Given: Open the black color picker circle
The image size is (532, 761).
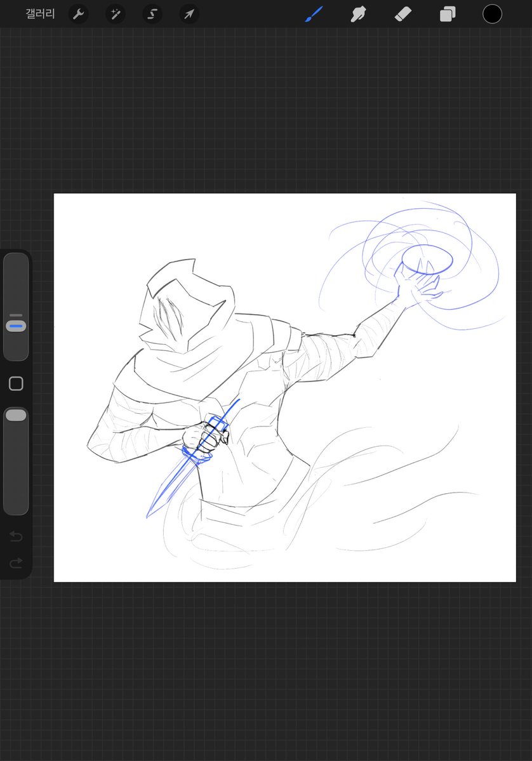Looking at the screenshot, I should (x=492, y=14).
